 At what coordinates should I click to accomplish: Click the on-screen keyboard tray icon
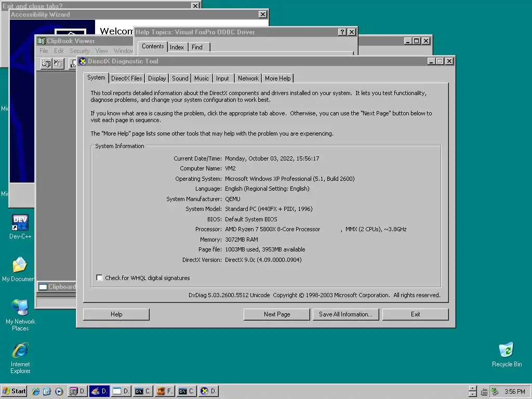point(484,392)
